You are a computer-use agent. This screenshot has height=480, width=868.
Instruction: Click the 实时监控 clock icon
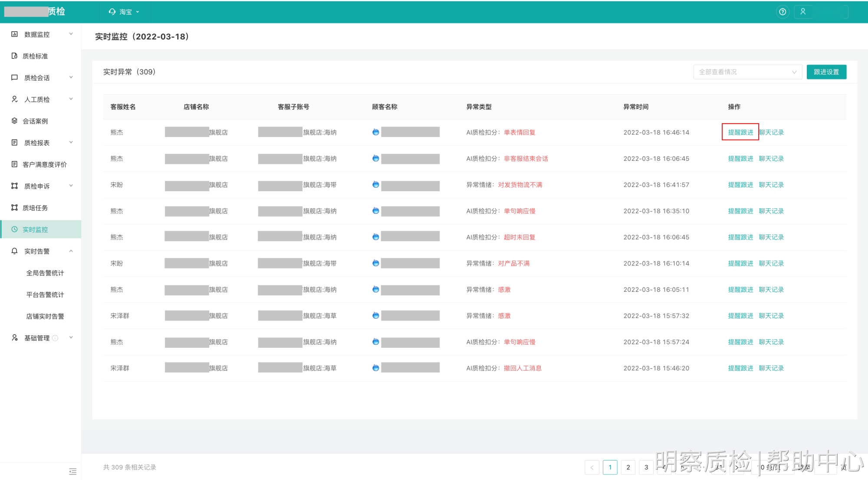14,229
